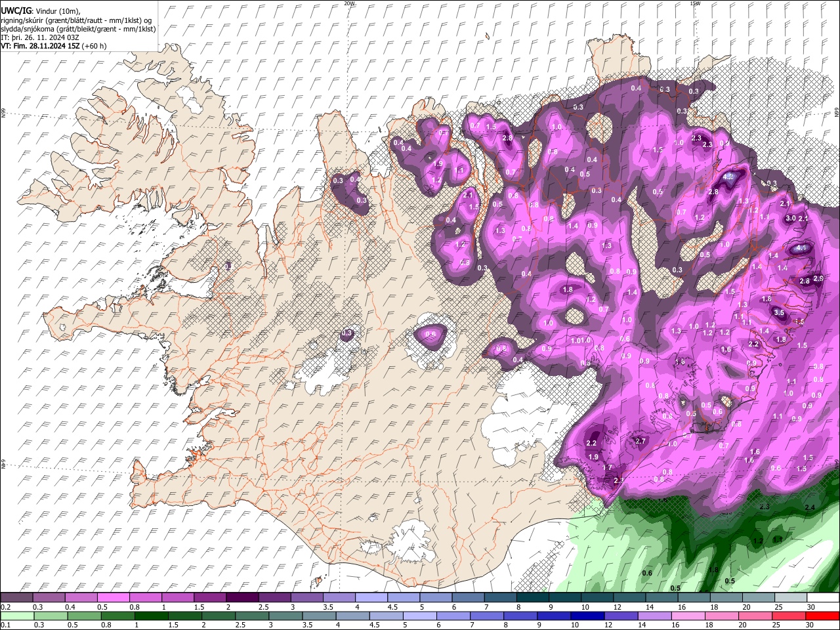
Task: Click the '2.7' snowfall value on the map
Action: tap(641, 441)
